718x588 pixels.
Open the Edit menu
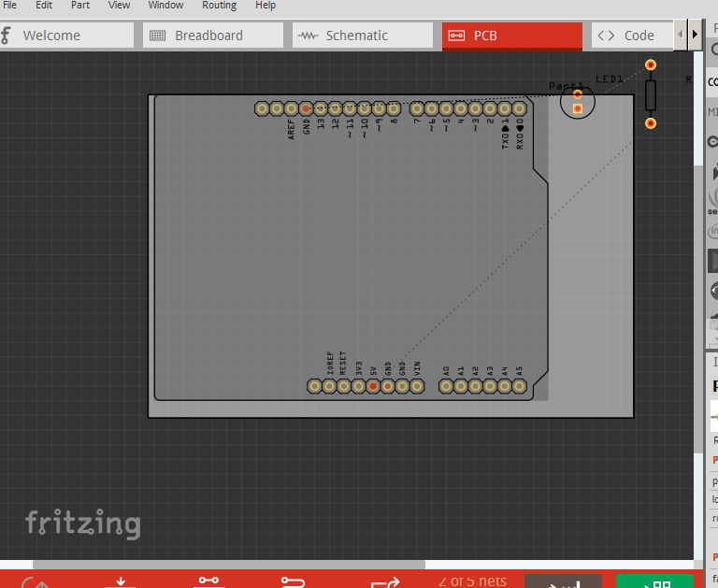(x=44, y=5)
